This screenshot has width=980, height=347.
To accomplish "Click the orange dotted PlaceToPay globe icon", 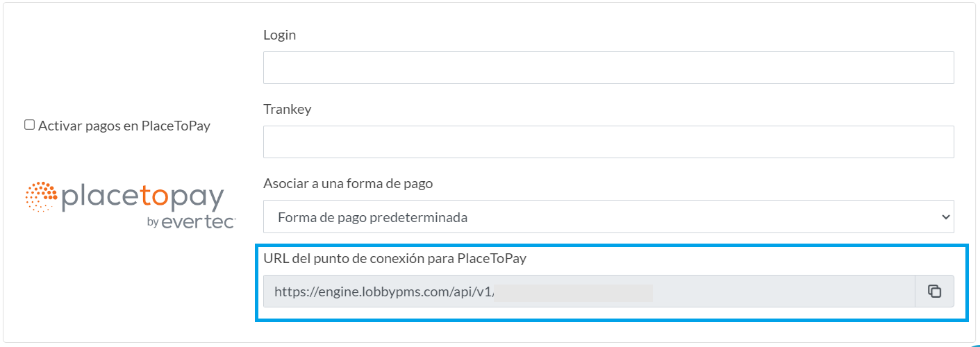I will click(41, 197).
